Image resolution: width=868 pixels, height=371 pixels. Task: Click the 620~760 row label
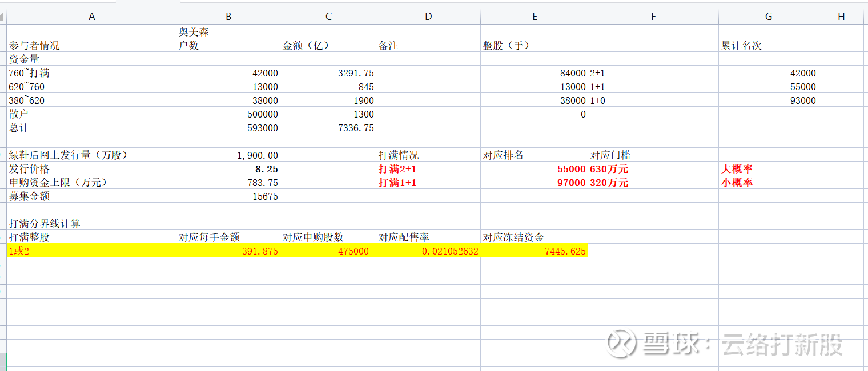click(91, 86)
